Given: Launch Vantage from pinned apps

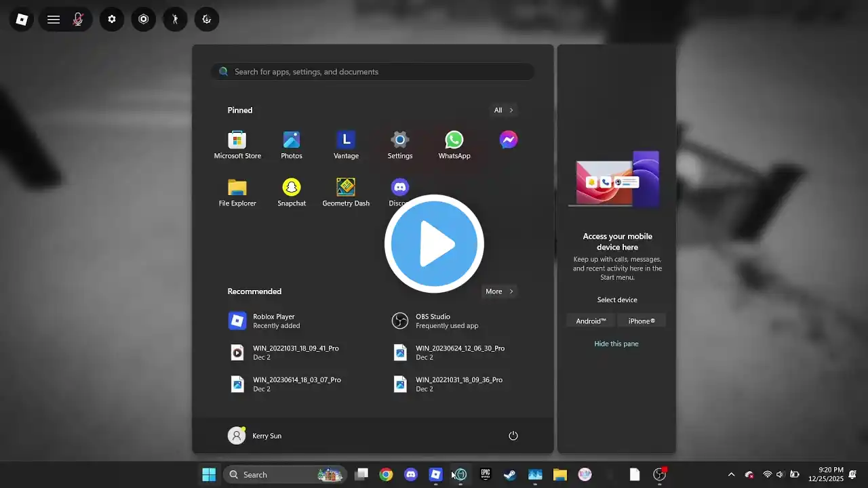Looking at the screenshot, I should pos(346,145).
